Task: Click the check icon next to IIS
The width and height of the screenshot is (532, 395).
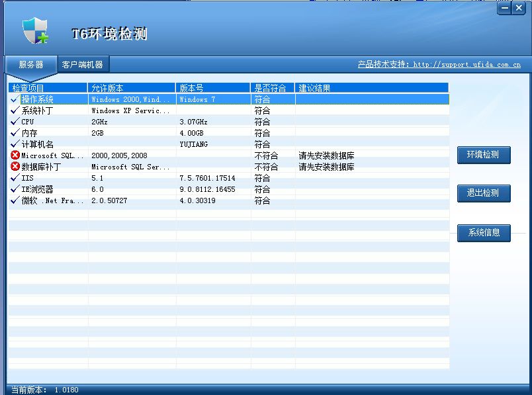Action: [x=15, y=178]
